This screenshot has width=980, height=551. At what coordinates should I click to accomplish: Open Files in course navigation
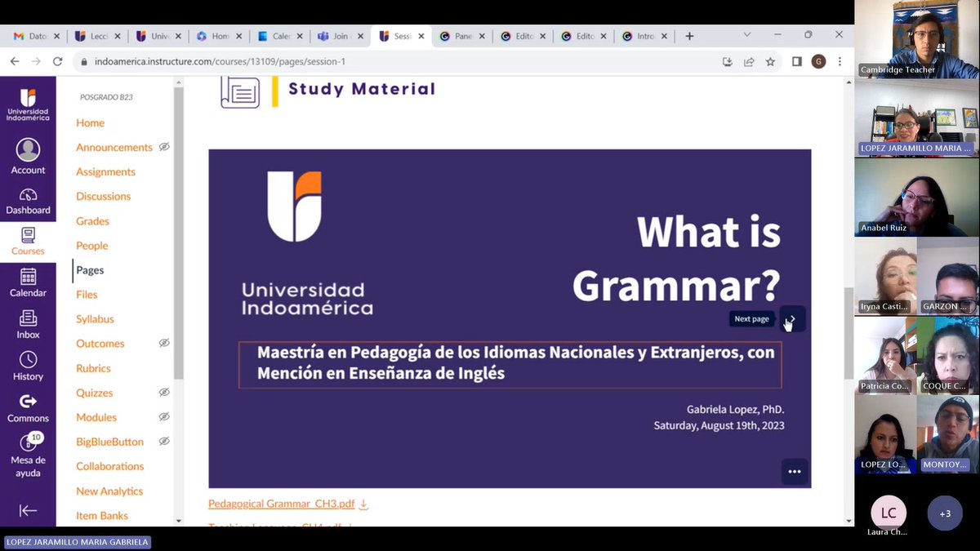pos(87,294)
